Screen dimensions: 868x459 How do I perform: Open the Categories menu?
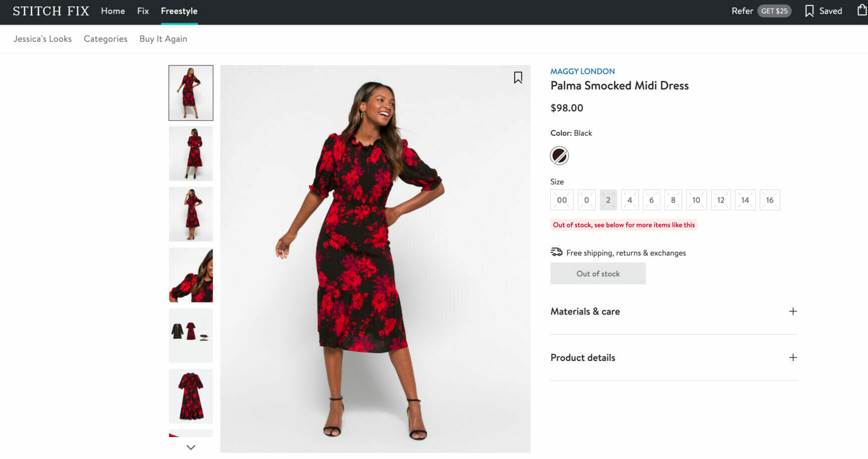point(105,39)
